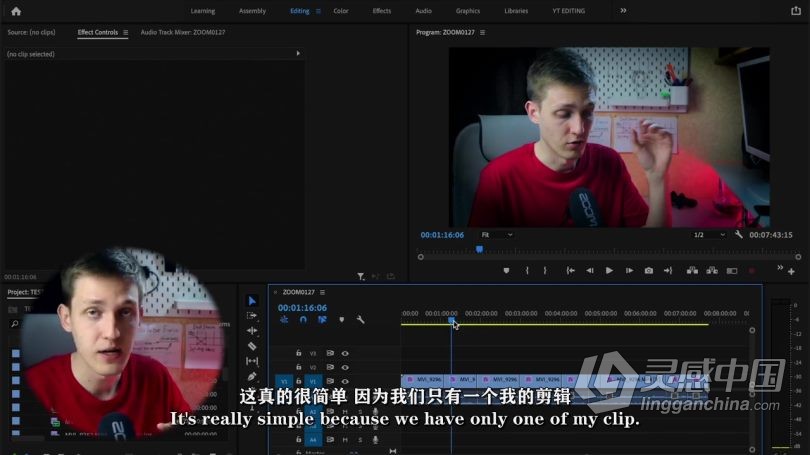Click the Export Frame camera icon
This screenshot has height=455, width=810.
649,270
